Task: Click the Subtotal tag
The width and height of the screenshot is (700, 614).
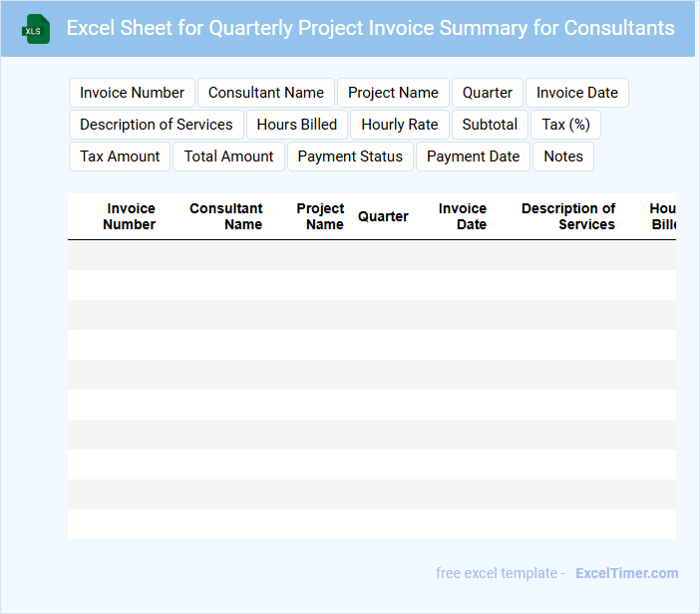Action: (490, 125)
